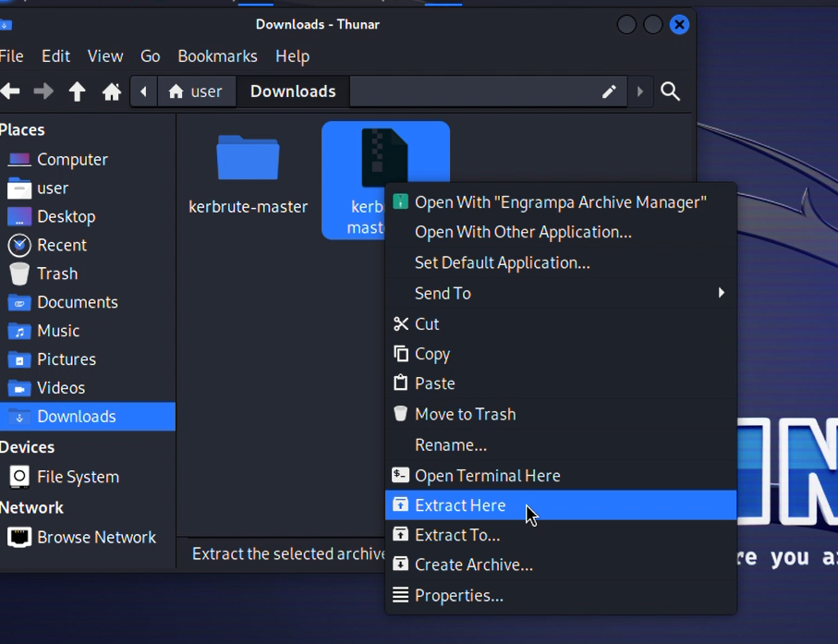
Task: Choose Copy from context menu
Action: tap(561, 354)
